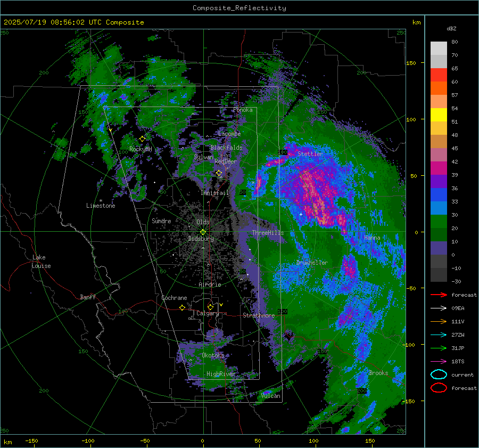
Task: Click the white 09EA arrow legend icon
Action: 439,308
